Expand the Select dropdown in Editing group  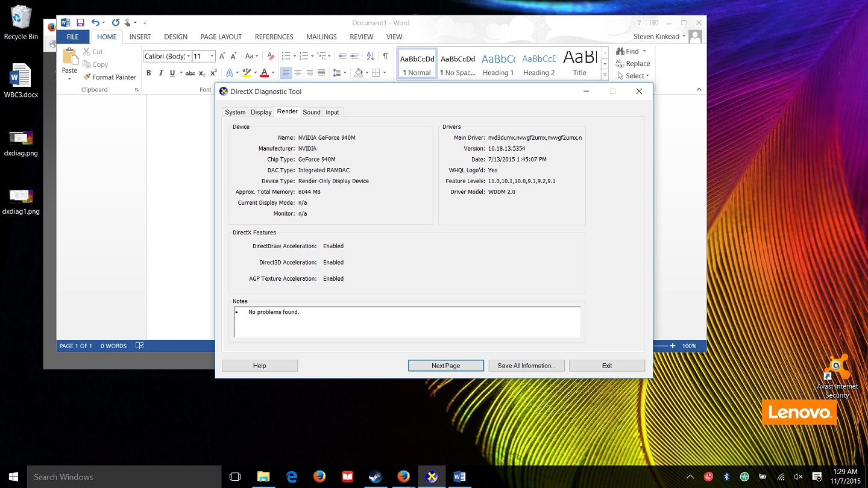pyautogui.click(x=647, y=76)
